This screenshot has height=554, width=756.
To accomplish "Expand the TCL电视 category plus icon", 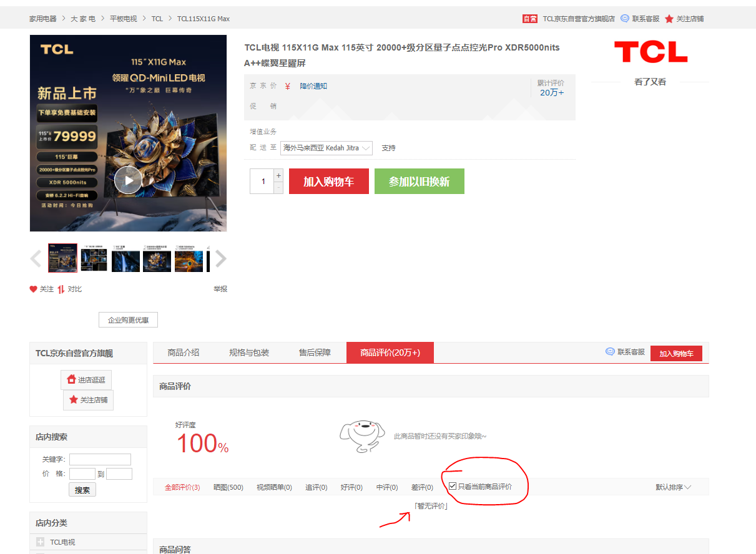I will [41, 542].
